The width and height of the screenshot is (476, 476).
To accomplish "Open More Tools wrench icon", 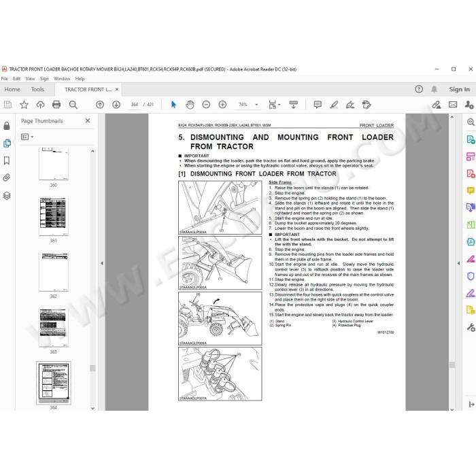I will (x=471, y=327).
